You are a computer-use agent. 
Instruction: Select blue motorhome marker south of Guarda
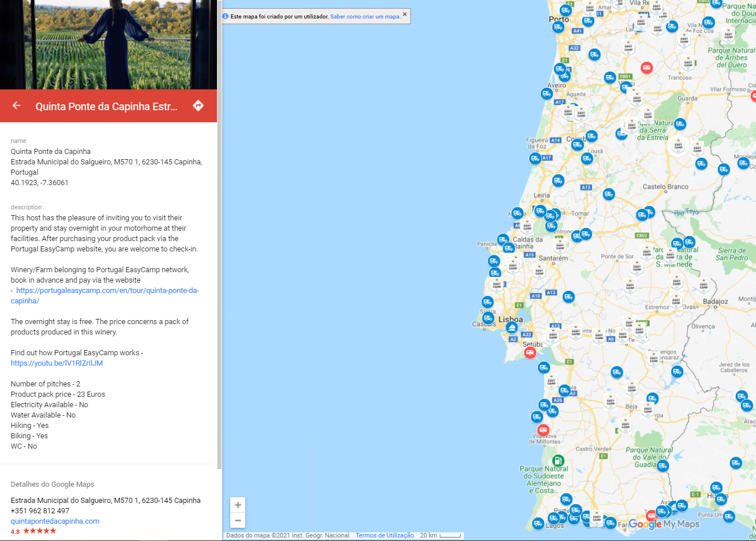coord(680,123)
